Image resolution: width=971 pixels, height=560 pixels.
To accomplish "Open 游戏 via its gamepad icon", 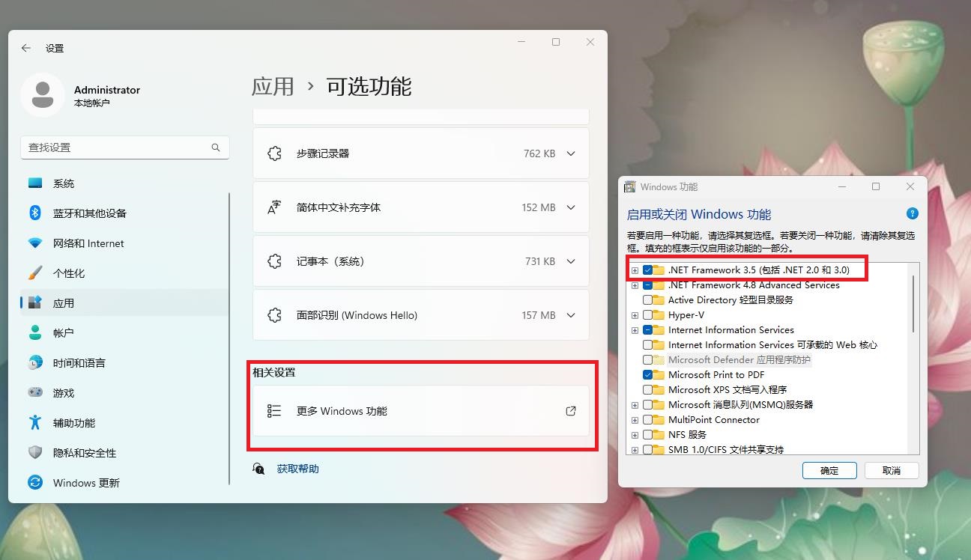I will 35,393.
